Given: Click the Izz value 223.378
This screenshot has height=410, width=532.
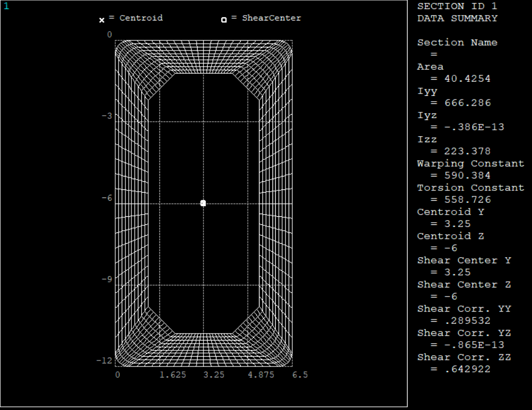Looking at the screenshot, I should 467,151.
